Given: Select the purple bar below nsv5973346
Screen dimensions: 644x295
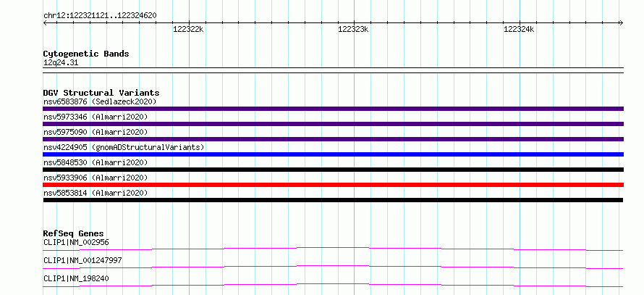Looking at the screenshot, I should click(333, 124).
